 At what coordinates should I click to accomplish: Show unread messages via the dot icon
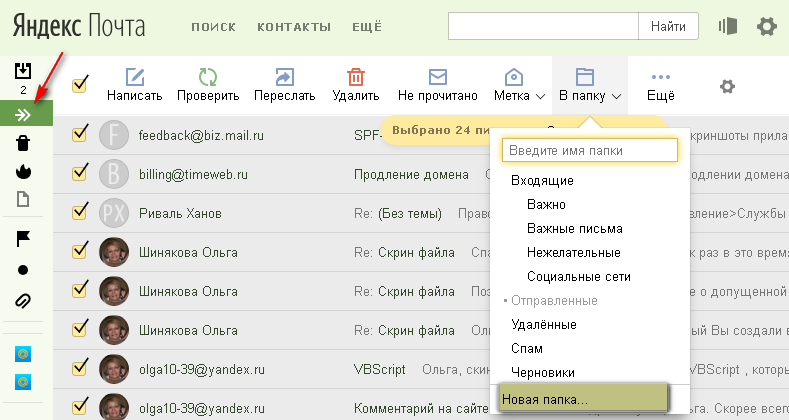(23, 270)
